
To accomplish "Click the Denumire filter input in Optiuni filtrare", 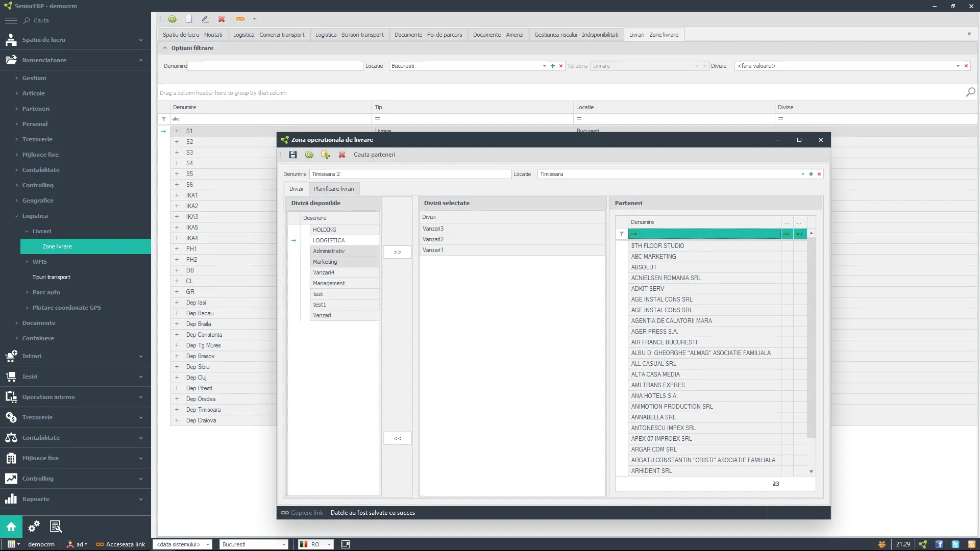I will 276,66.
